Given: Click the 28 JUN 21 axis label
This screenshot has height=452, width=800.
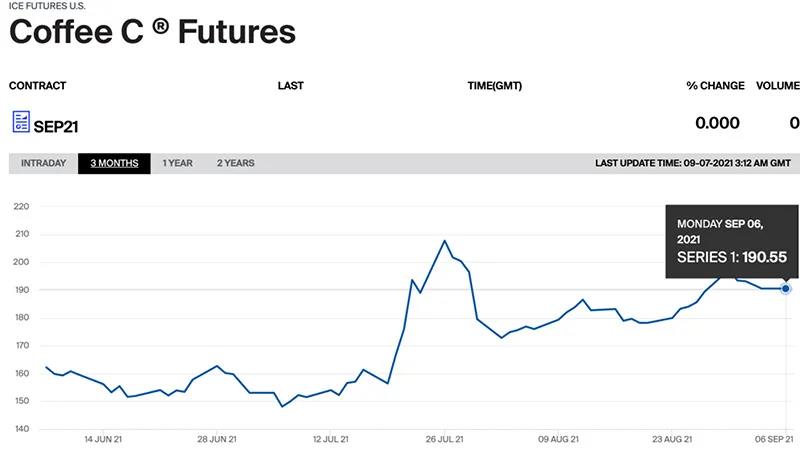Looking at the screenshot, I should click(x=217, y=439).
